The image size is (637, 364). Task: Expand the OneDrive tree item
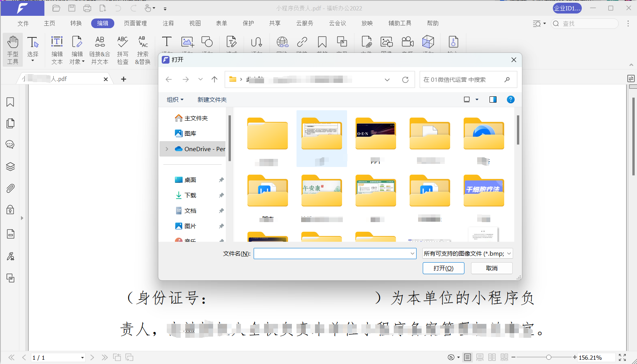(167, 149)
